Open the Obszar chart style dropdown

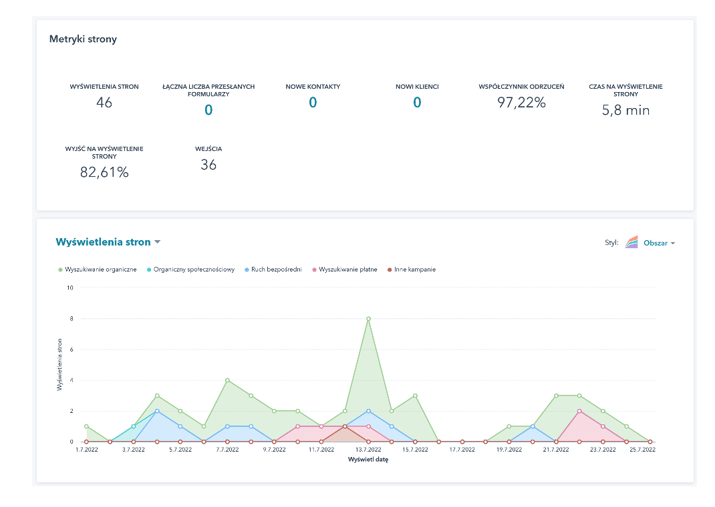click(659, 243)
